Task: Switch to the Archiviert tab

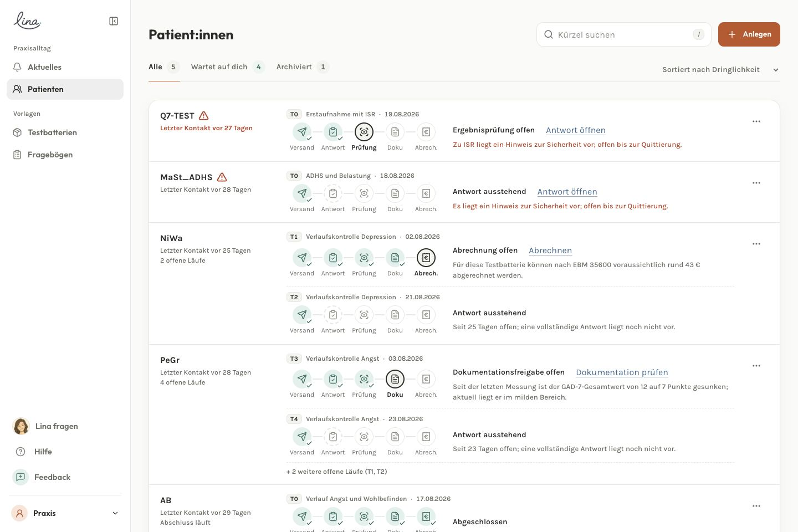Action: click(x=303, y=67)
